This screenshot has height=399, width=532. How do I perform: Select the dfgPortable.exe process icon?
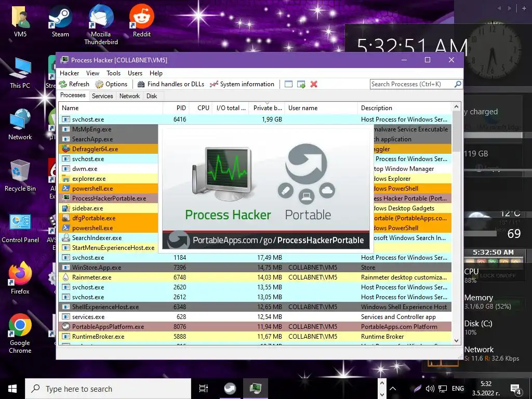click(x=66, y=218)
